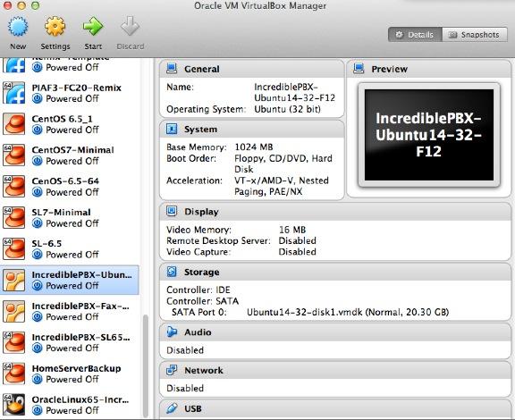Click the Preview section header
Viewport: 515px width, 420px height.
click(x=428, y=69)
